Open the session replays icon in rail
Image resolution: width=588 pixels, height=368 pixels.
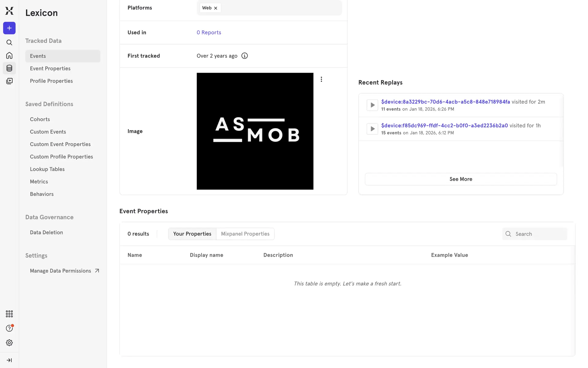click(9, 81)
